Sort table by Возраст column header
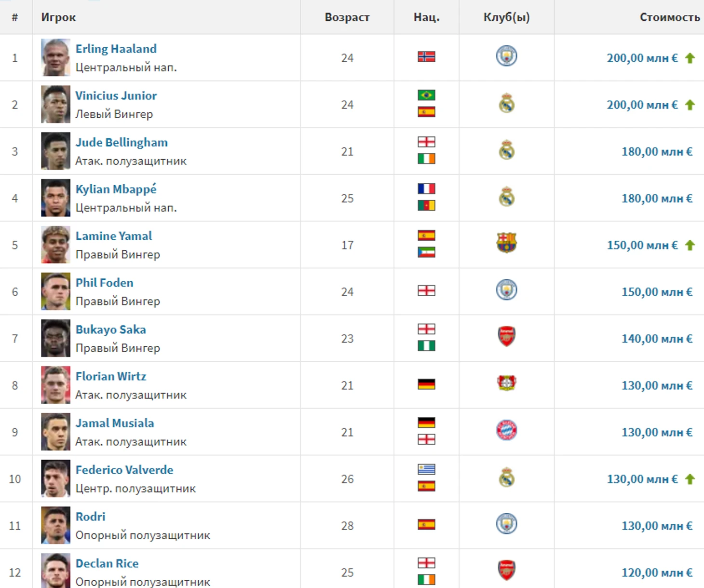Image resolution: width=704 pixels, height=588 pixels. (347, 17)
